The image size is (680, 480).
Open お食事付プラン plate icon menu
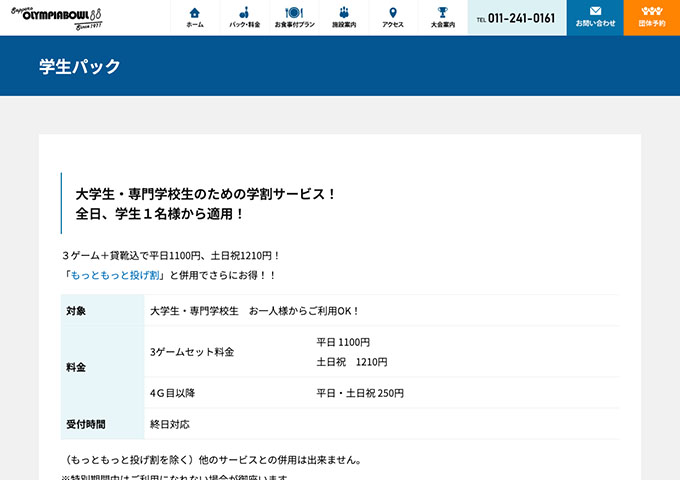tap(294, 13)
